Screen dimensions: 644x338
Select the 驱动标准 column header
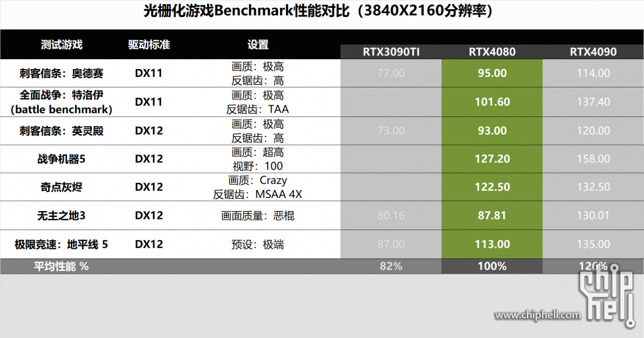click(149, 45)
